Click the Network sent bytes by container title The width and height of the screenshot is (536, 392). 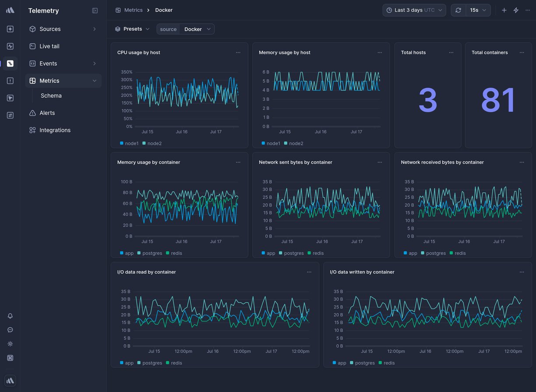[296, 162]
